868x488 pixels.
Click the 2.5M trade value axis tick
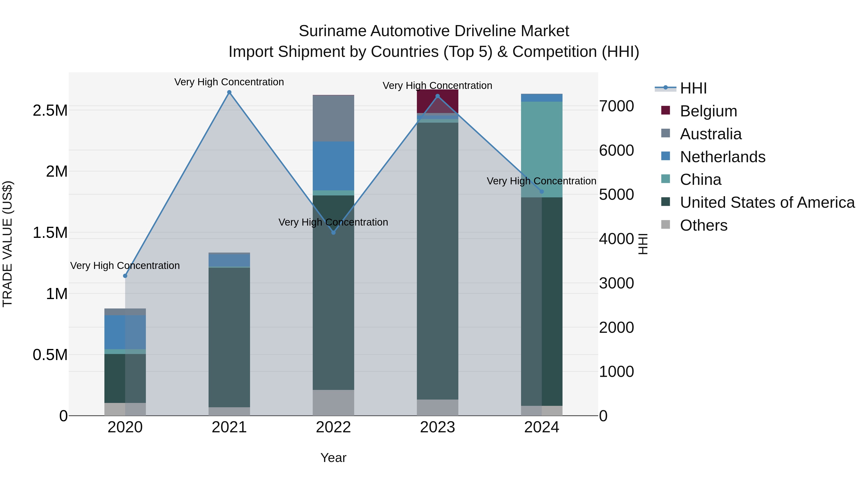tap(50, 110)
